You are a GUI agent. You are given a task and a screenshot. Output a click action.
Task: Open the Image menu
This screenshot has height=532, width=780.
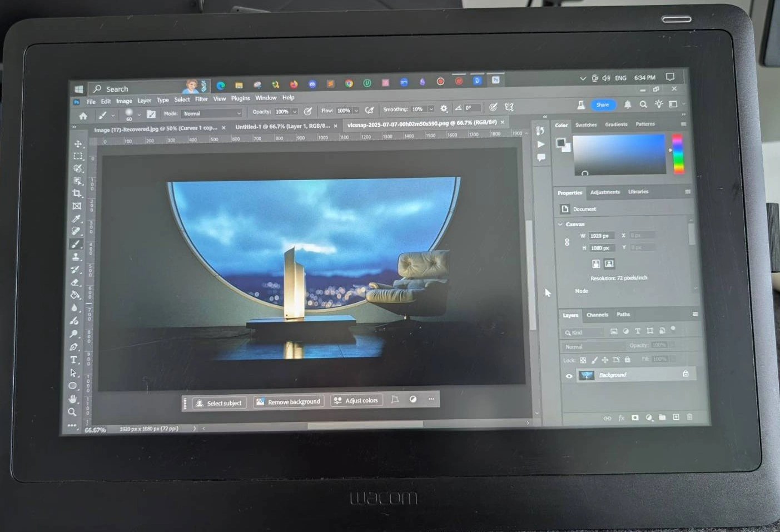click(x=124, y=101)
